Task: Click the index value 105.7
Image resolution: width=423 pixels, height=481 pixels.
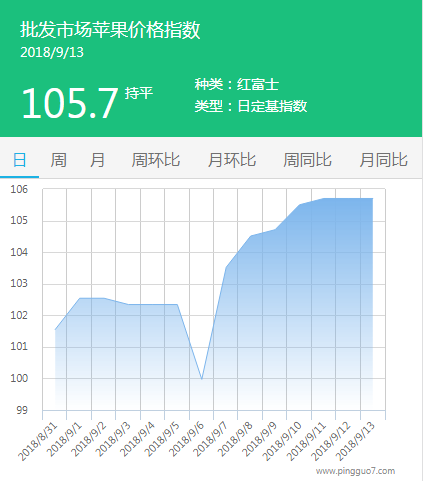Action: pos(70,103)
